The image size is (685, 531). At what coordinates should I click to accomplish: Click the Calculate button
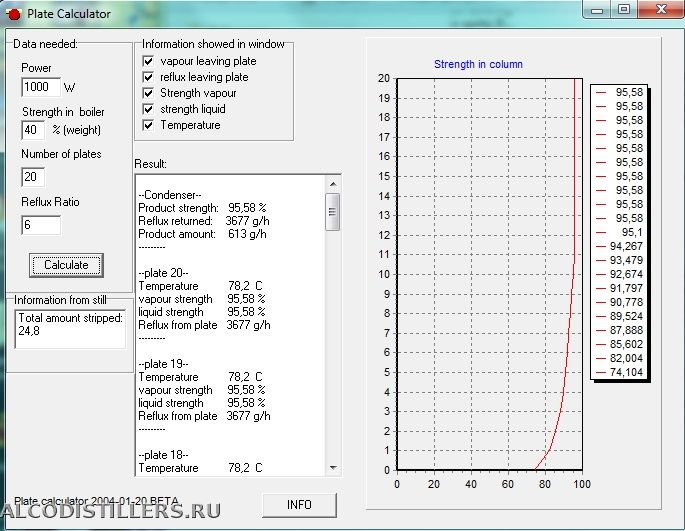point(66,265)
